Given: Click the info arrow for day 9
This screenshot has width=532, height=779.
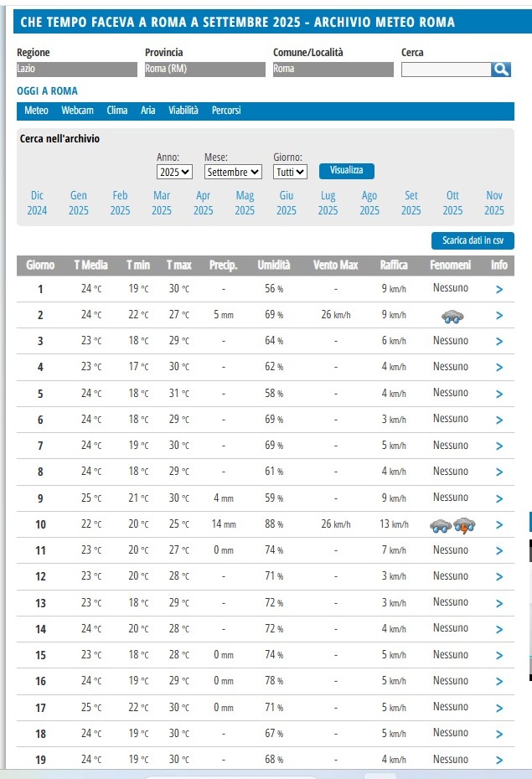Looking at the screenshot, I should [x=499, y=498].
